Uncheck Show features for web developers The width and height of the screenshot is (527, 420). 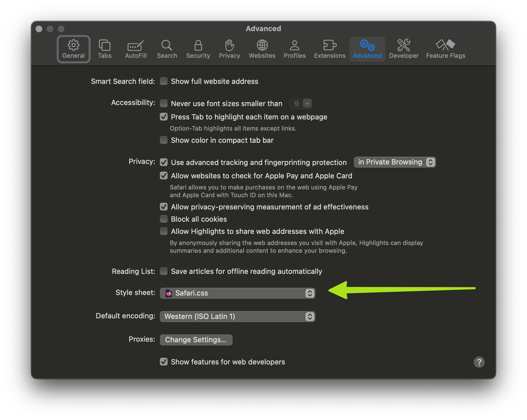[164, 362]
